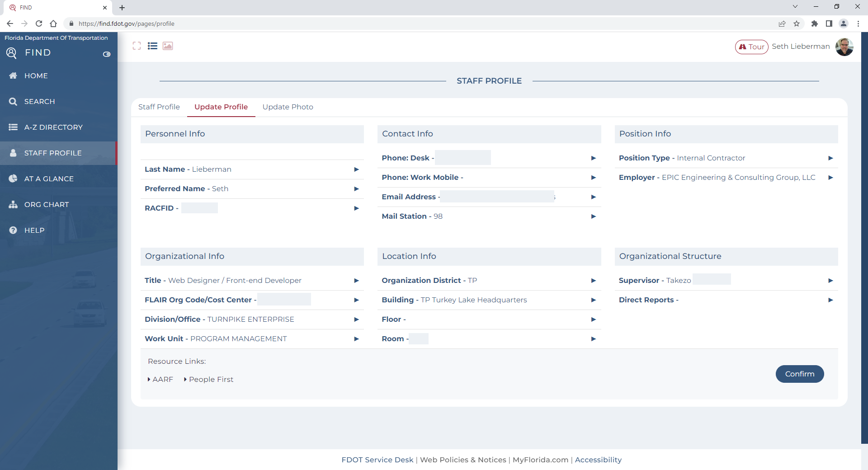
Task: Click the image view icon in the toolbar
Action: (x=168, y=46)
